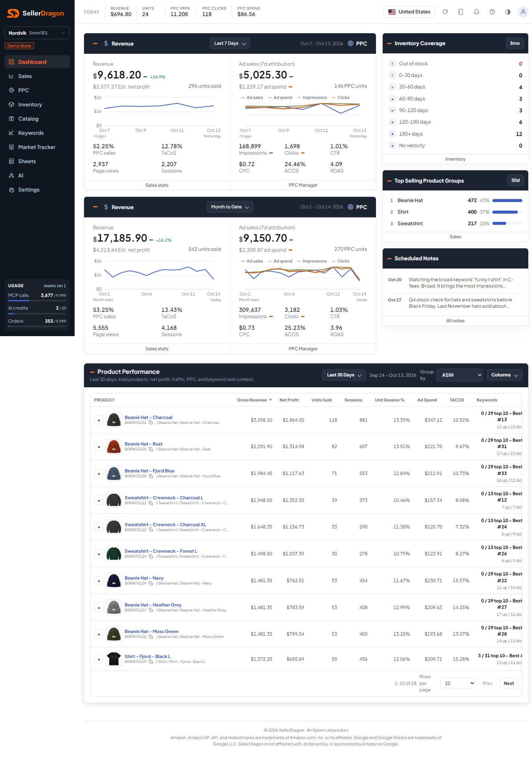The height and width of the screenshot is (763, 532).
Task: Open the Group by ASIN select
Action: pyautogui.click(x=460, y=375)
